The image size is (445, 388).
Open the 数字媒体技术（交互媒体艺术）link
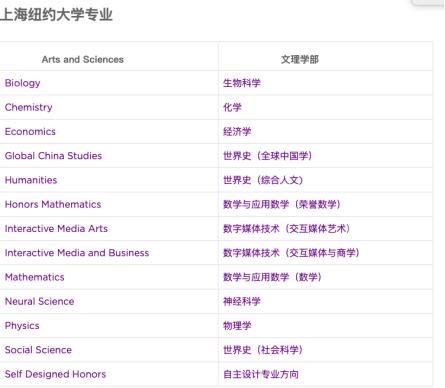pos(287,229)
